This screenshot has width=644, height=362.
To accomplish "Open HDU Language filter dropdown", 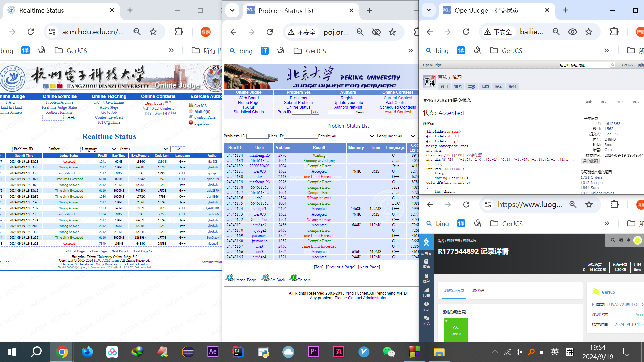I will coord(109,149).
